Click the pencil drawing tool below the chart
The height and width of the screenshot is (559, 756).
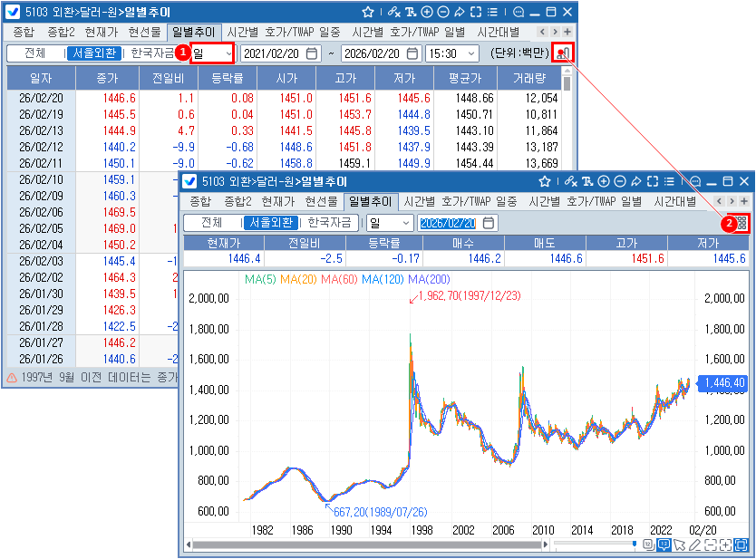coord(694,545)
